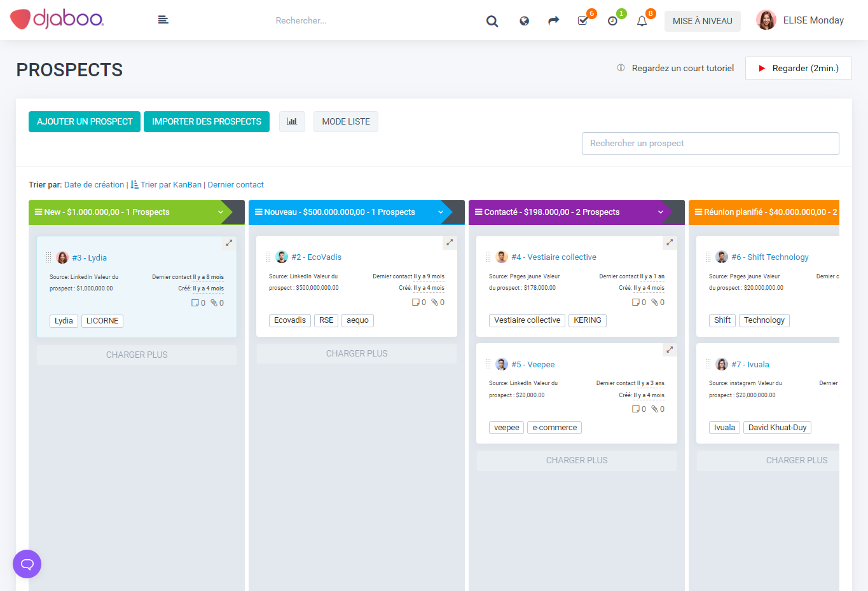
Task: Click the bar chart statistics icon button
Action: [292, 121]
